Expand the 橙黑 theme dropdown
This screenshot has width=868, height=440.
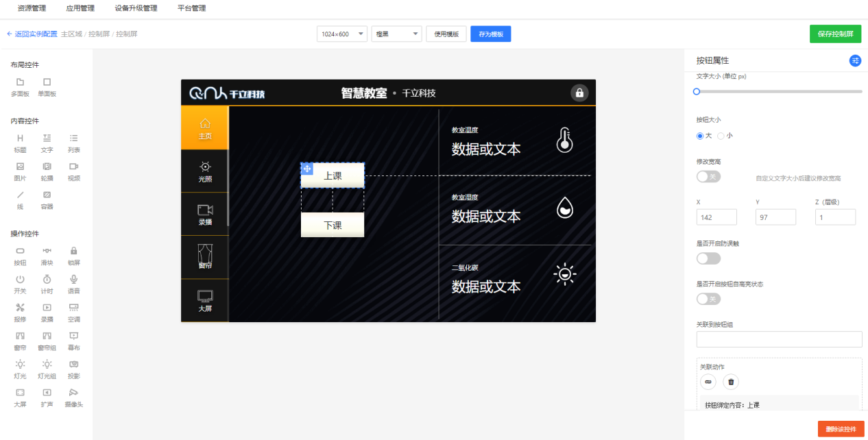pyautogui.click(x=396, y=34)
